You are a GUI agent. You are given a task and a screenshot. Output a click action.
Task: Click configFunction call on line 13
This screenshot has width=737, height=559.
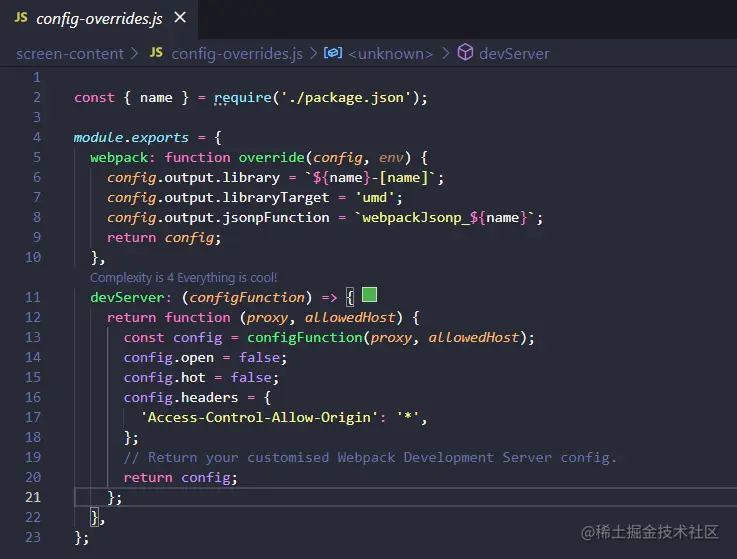click(305, 338)
